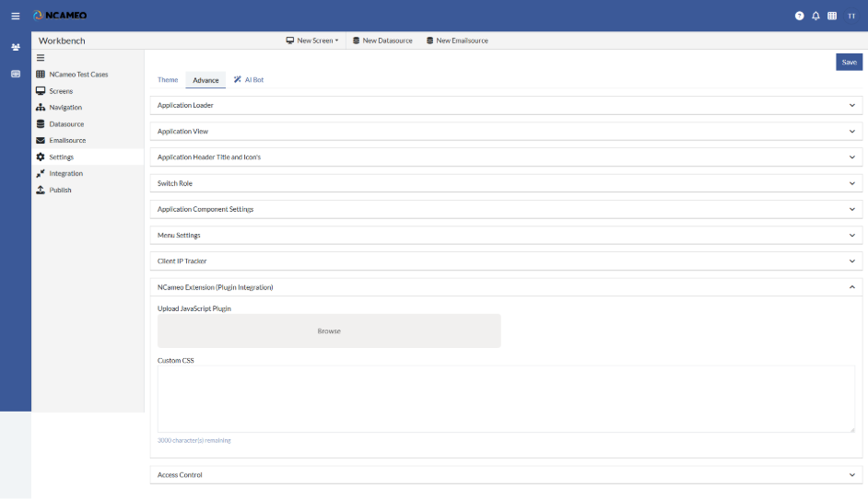Image resolution: width=868 pixels, height=499 pixels.
Task: Click the Emailsource envelope icon
Action: click(x=41, y=141)
